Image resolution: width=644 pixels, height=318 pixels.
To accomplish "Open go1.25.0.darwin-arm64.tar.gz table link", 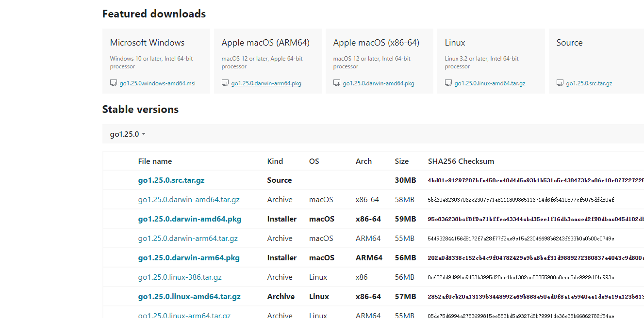I will (188, 238).
